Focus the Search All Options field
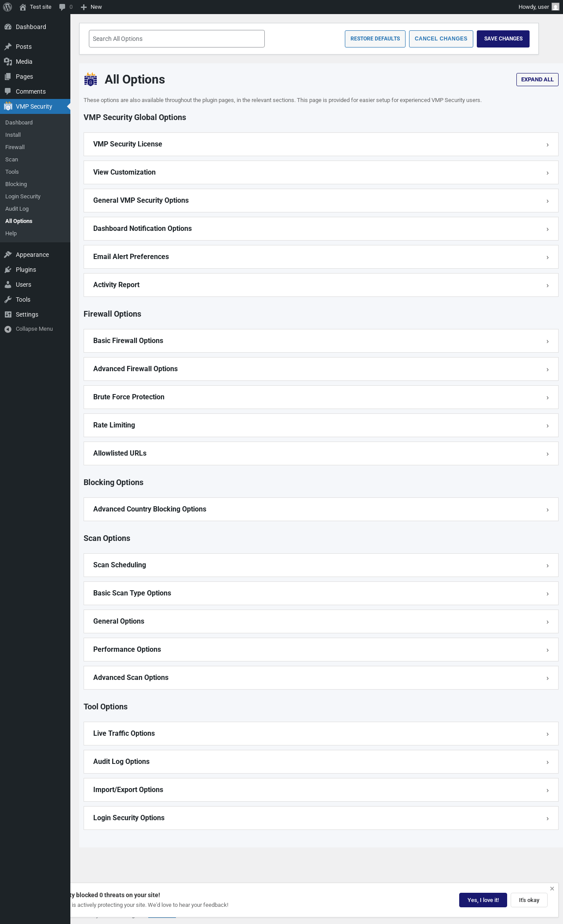 point(177,39)
